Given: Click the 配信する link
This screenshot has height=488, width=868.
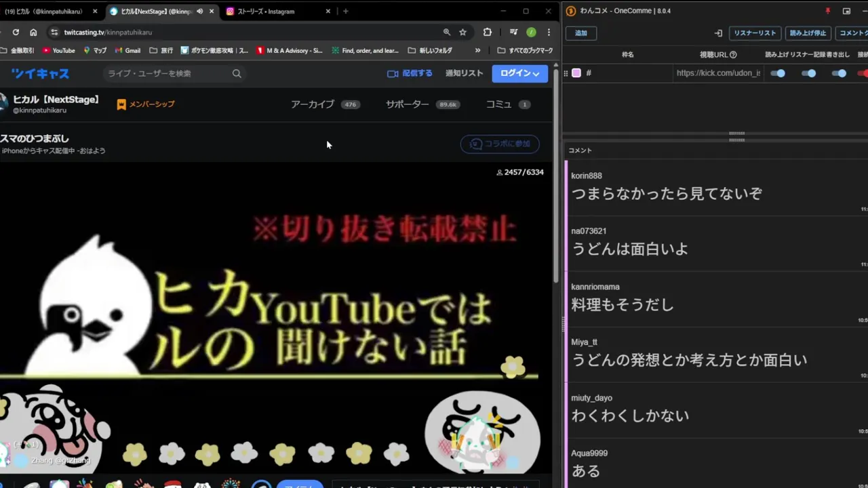Looking at the screenshot, I should click(410, 73).
